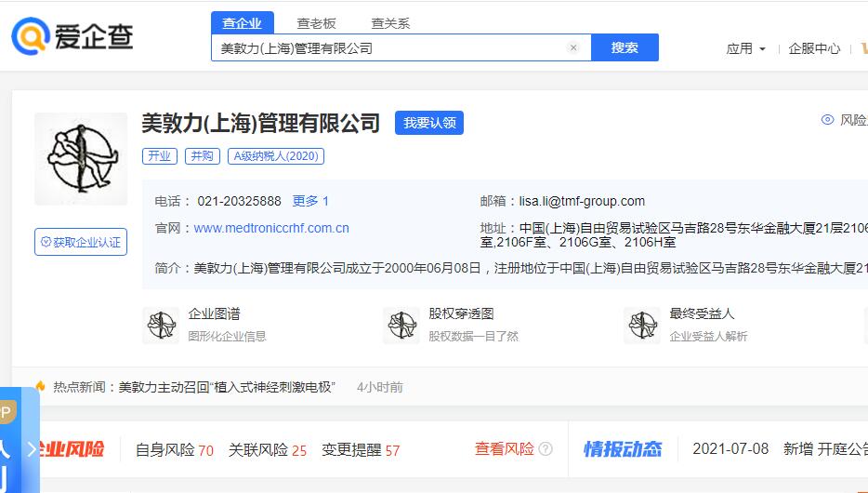Image resolution: width=868 pixels, height=493 pixels.
Task: Click the question mark icon next to 查看风险
Action: click(x=546, y=448)
